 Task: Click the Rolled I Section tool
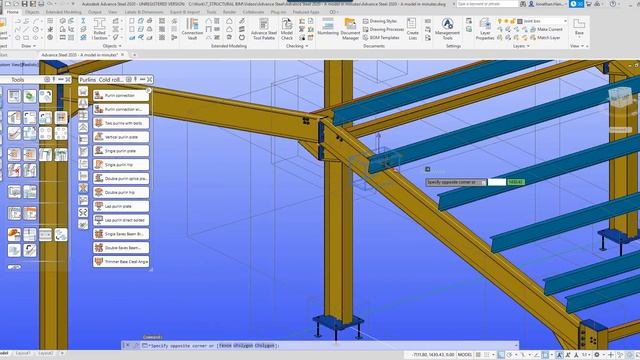100,29
